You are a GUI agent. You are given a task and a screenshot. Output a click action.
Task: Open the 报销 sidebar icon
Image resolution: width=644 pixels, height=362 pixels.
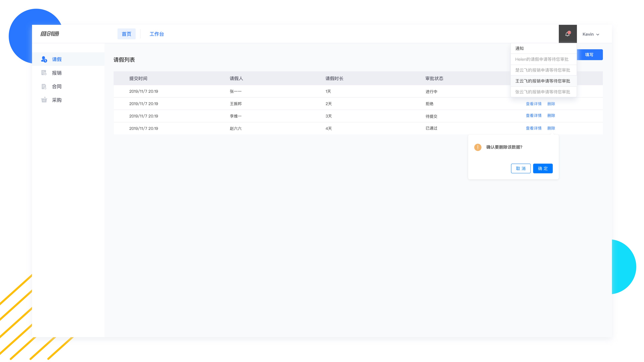tap(44, 73)
